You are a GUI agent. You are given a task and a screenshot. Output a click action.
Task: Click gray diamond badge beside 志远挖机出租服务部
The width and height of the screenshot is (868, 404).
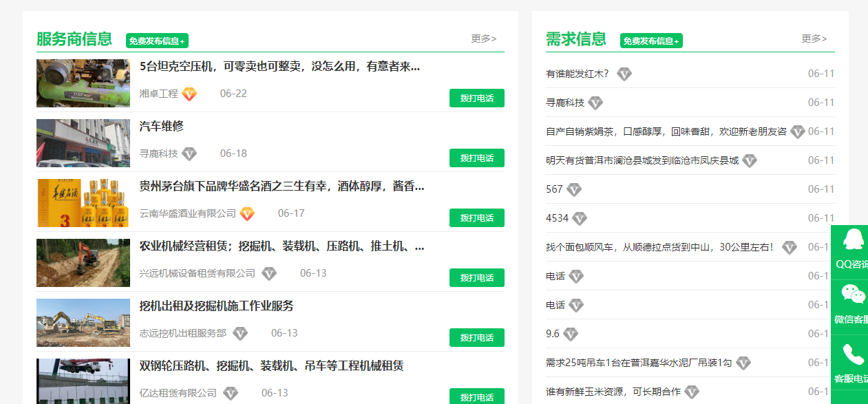click(x=240, y=334)
